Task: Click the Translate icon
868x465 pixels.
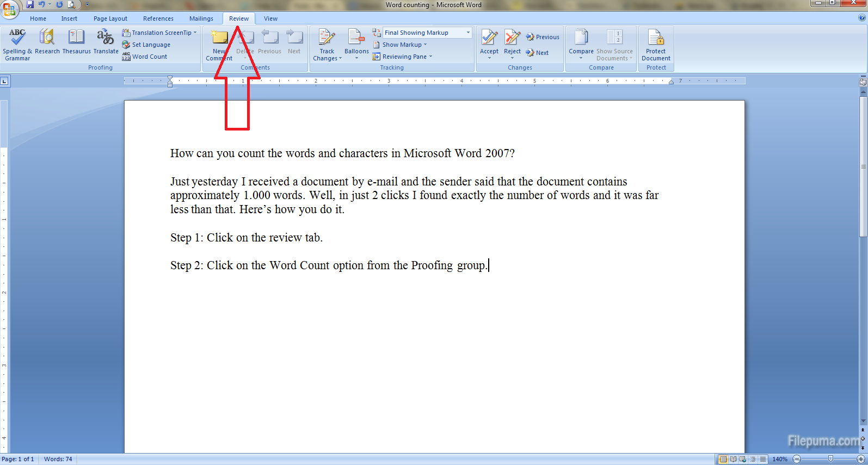Action: [x=106, y=42]
